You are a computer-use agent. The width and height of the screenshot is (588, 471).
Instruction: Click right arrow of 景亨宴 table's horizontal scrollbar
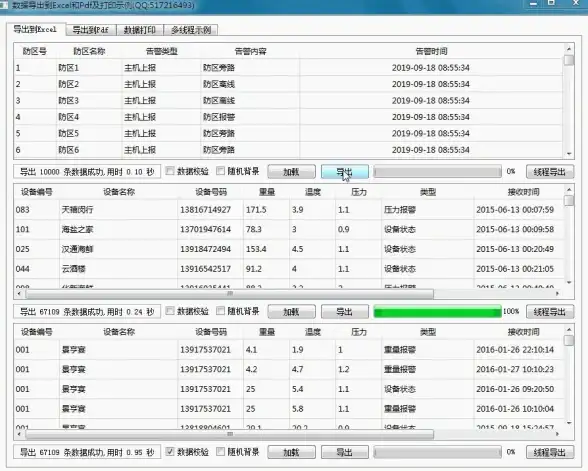coord(558,434)
